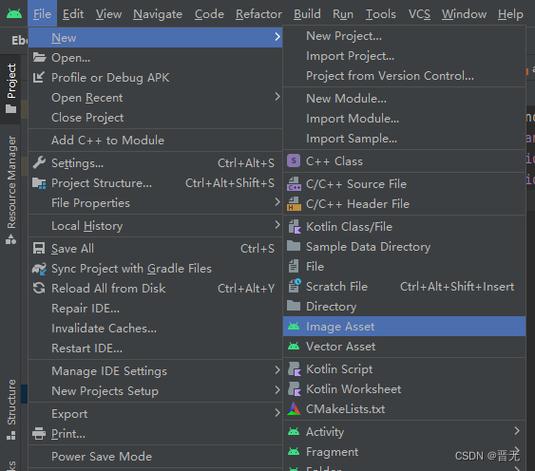The image size is (535, 471).
Task: Open the Window menu
Action: (464, 14)
